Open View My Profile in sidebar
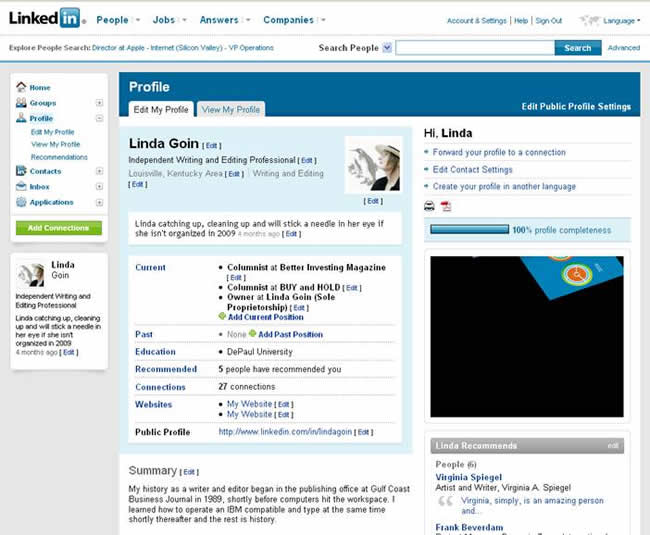This screenshot has height=535, width=650. [x=56, y=144]
